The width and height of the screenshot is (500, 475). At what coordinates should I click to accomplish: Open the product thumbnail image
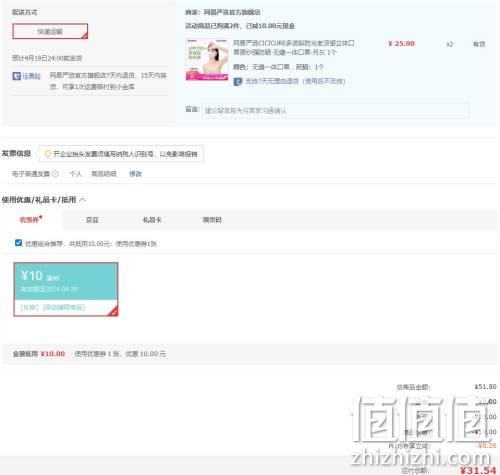207,60
